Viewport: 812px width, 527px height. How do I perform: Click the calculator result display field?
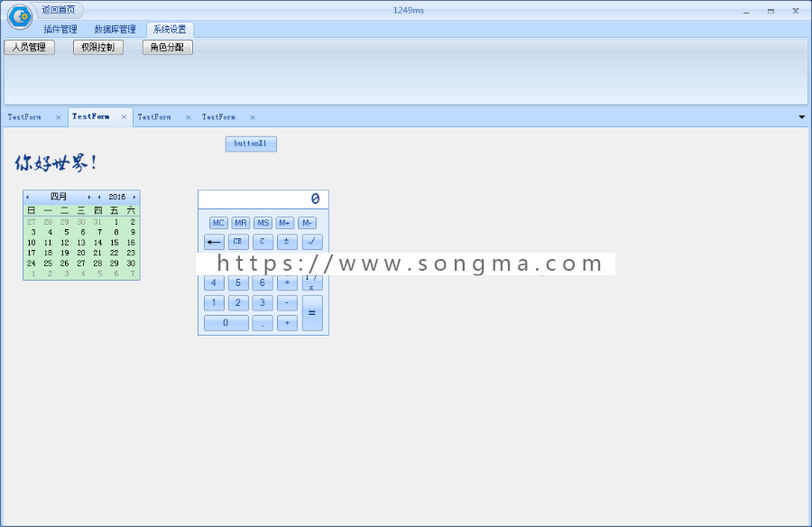coord(263,199)
